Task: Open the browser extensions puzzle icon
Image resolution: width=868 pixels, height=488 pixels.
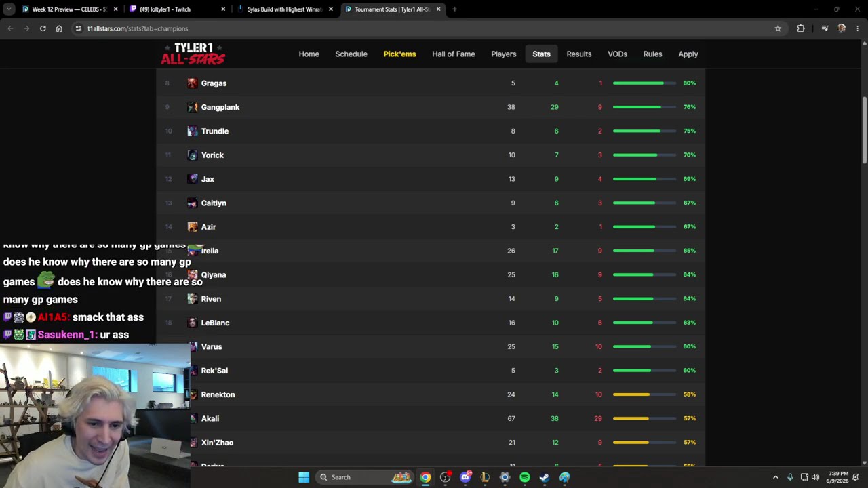Action: [801, 28]
